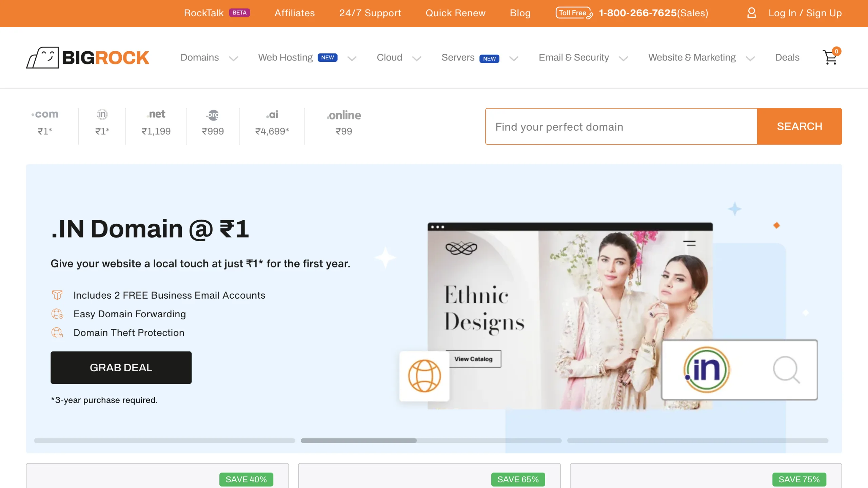The image size is (868, 488).
Task: Select the .in domain extension icon
Action: (x=102, y=114)
